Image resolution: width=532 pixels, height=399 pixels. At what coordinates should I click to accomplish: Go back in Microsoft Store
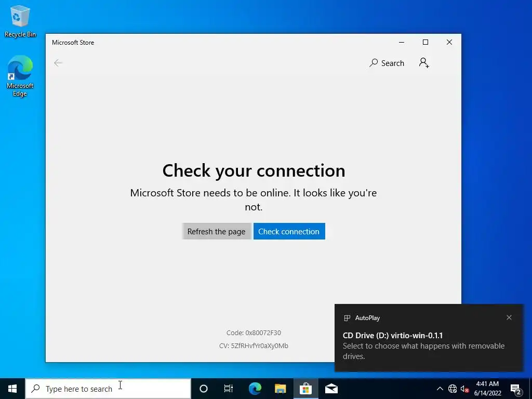(58, 63)
